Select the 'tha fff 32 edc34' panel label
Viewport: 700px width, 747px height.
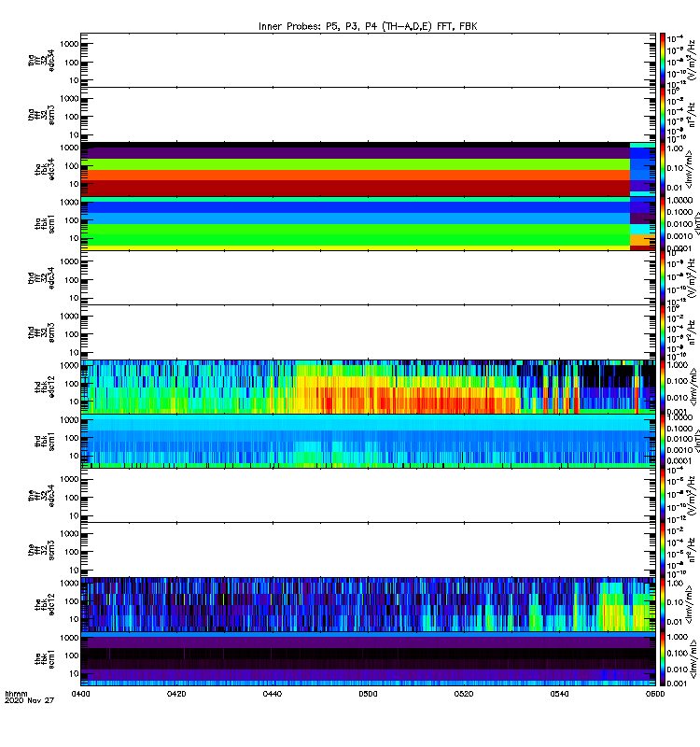coord(41,61)
